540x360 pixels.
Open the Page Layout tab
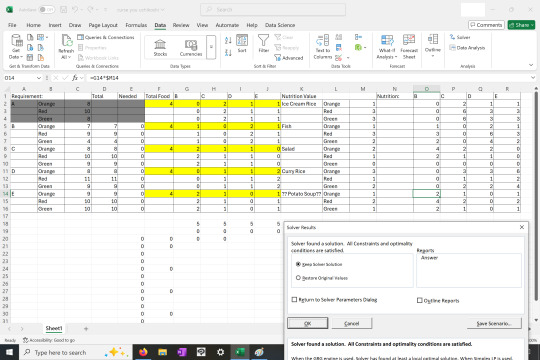103,25
